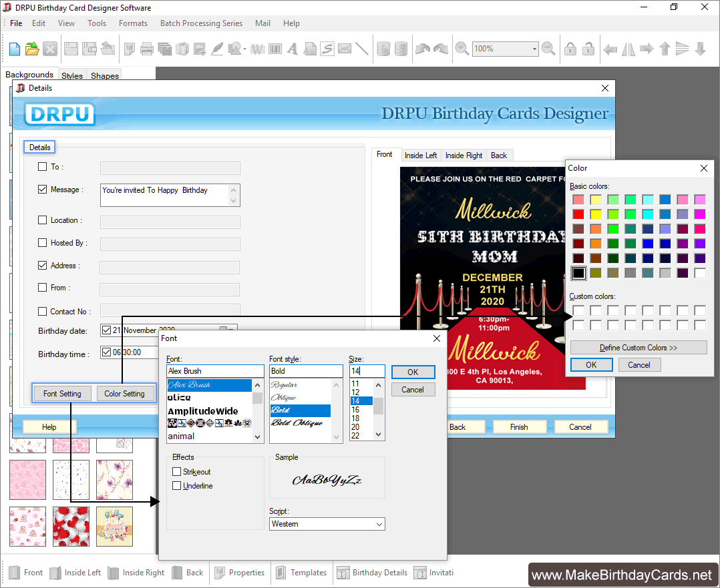Click the font Size input field

point(367,371)
